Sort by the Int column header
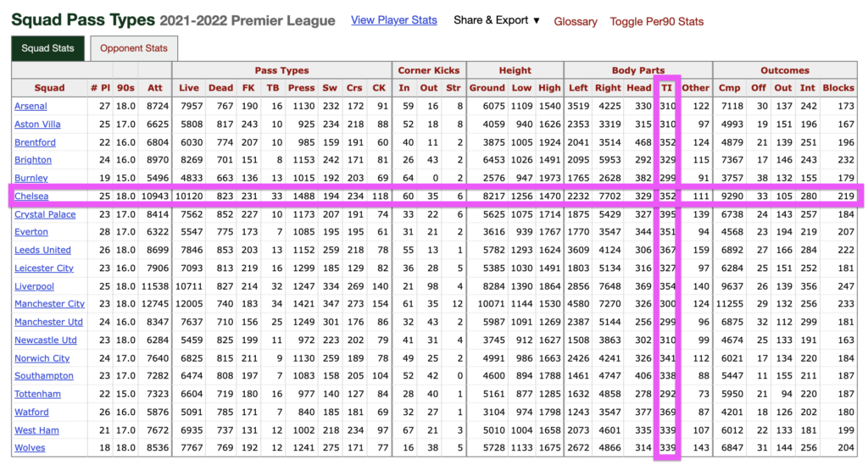This screenshot has width=868, height=465. tap(808, 88)
